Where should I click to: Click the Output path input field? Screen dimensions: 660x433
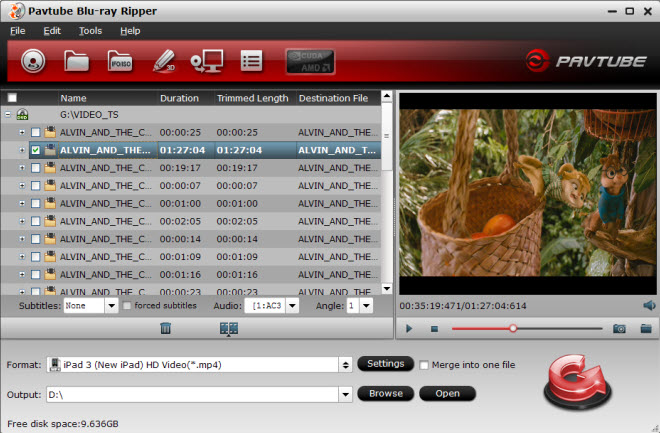(193, 395)
